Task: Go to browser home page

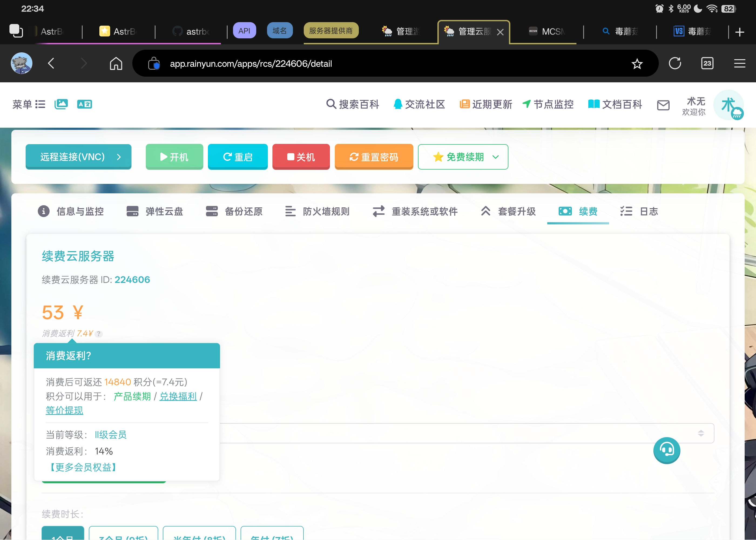Action: [116, 63]
